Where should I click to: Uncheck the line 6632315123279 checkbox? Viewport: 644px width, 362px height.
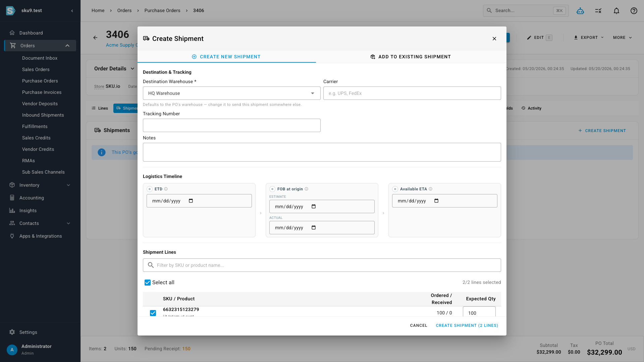tap(153, 313)
